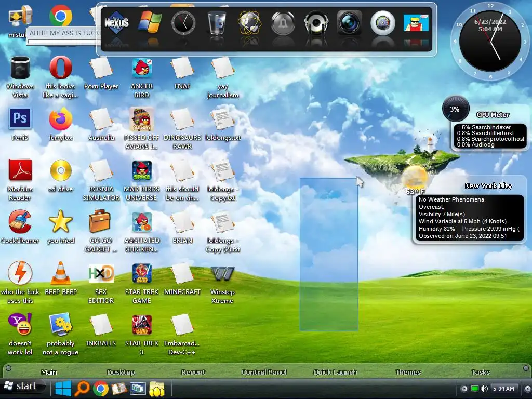Open the MINECRAFT file icon
The width and height of the screenshot is (532, 399).
(x=182, y=273)
